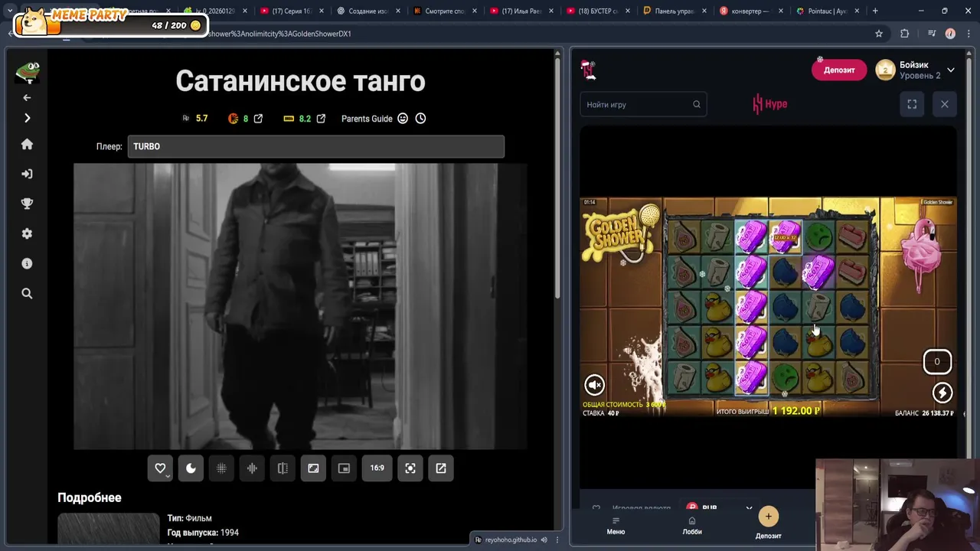The image size is (980, 551).
Task: Toggle dim-lights moon mode under player
Action: (191, 468)
